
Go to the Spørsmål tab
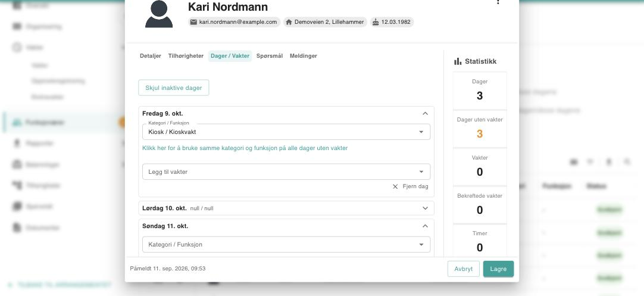(270, 56)
